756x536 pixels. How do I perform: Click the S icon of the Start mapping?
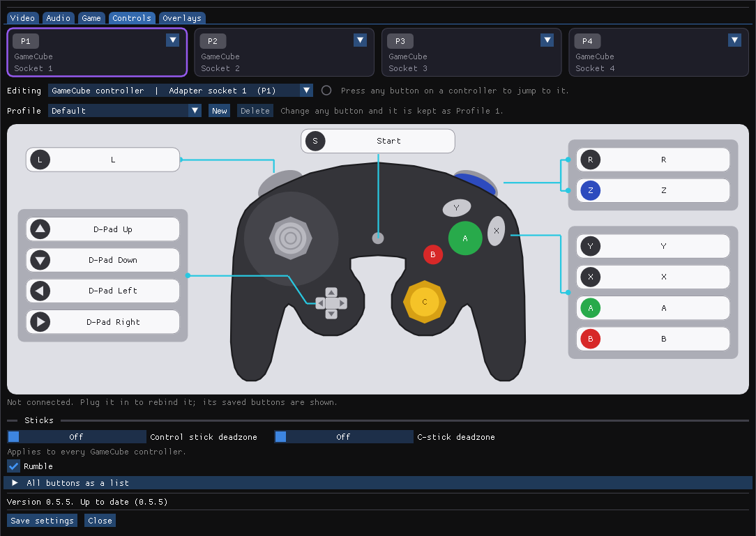pyautogui.click(x=315, y=141)
